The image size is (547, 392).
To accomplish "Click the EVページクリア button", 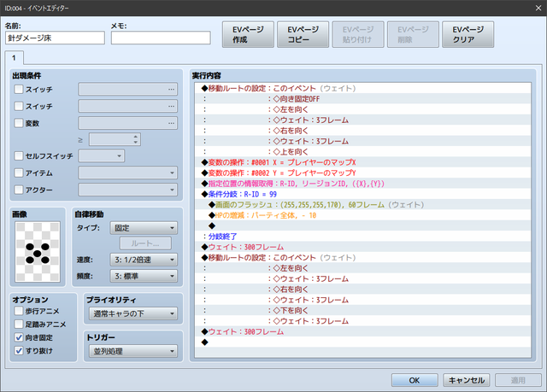I will [x=468, y=34].
